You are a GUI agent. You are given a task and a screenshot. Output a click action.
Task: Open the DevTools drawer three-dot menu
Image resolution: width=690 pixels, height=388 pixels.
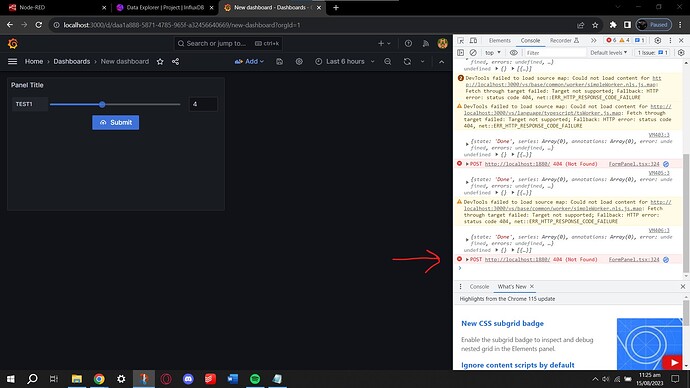pyautogui.click(x=460, y=286)
